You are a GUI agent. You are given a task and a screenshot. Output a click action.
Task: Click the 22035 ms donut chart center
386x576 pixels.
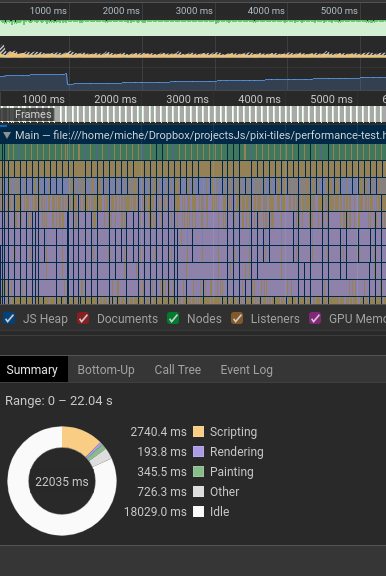point(62,481)
